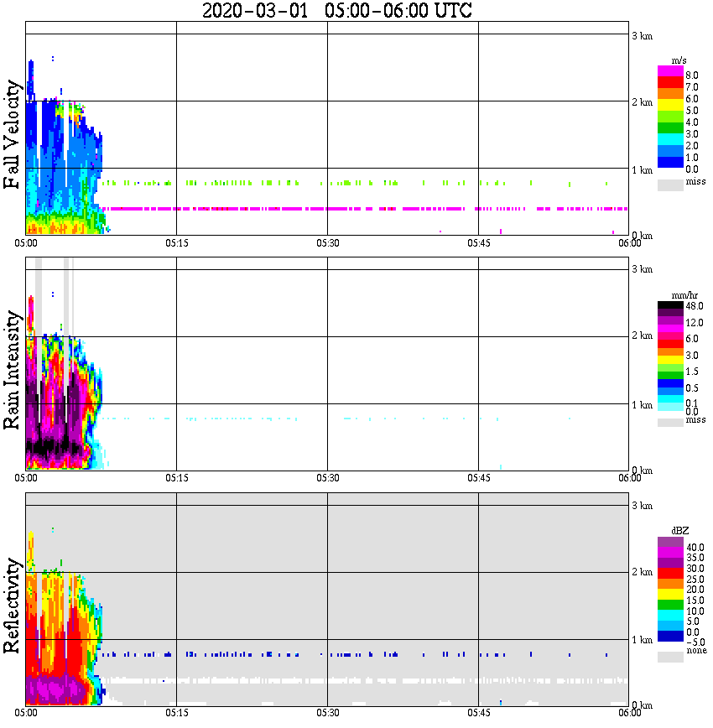Click the 3 km label on Reflectivity plot

(x=643, y=506)
